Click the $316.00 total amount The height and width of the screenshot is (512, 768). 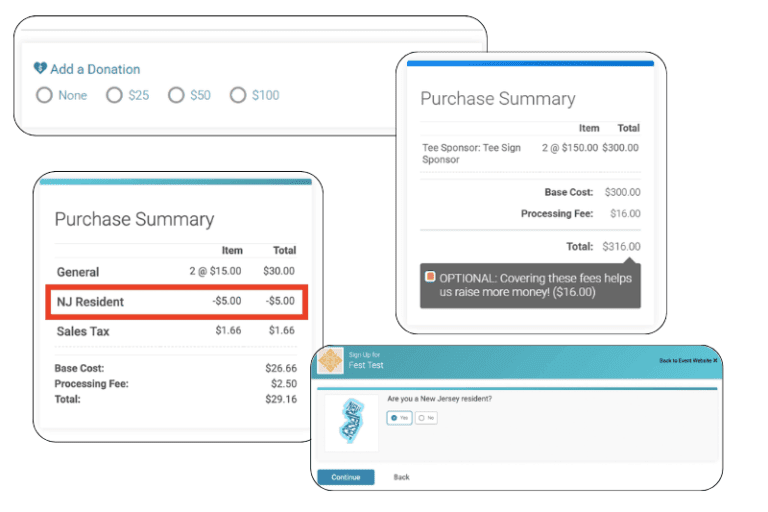(621, 247)
